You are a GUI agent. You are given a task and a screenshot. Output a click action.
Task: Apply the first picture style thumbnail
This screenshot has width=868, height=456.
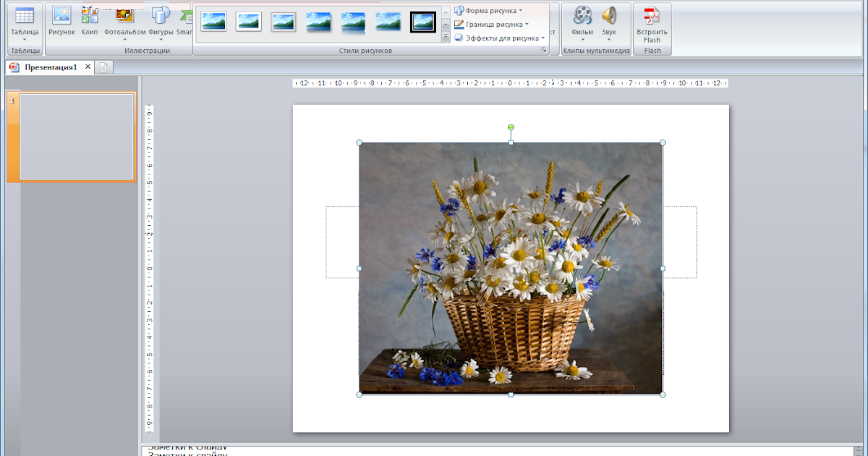coord(213,22)
